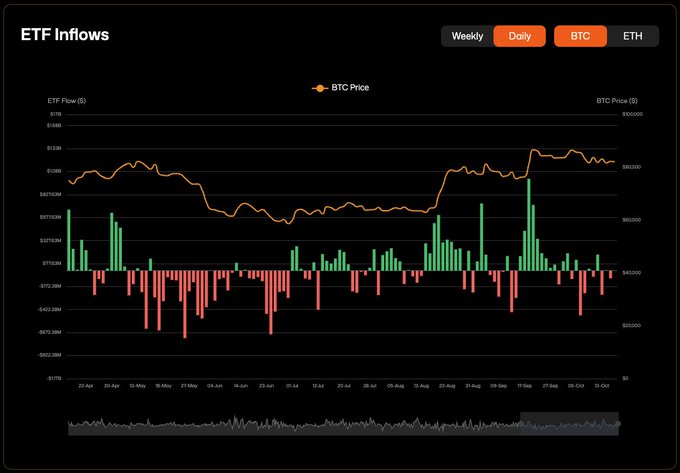Click the 27-May date label
Viewport: 680px width, 473px height.
pyautogui.click(x=189, y=386)
